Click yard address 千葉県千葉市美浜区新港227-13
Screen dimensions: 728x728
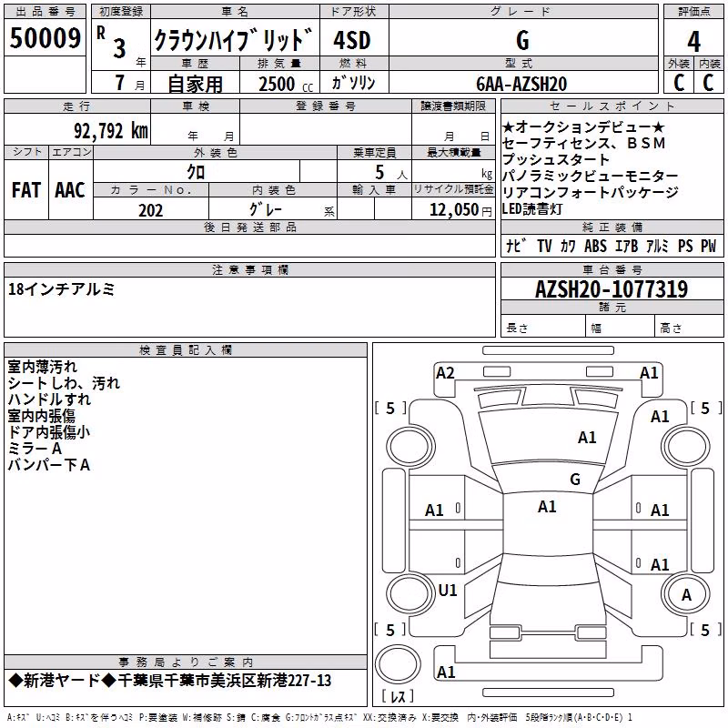point(225,681)
